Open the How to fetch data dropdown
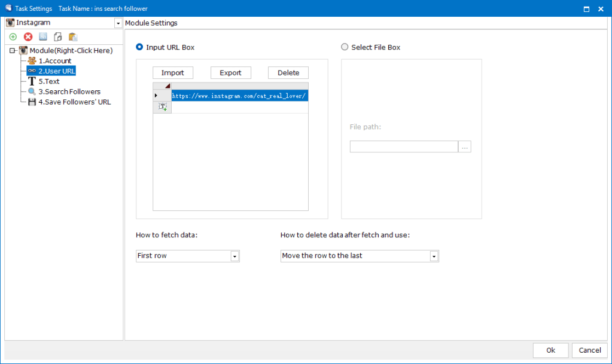This screenshot has height=364, width=612. coord(235,256)
